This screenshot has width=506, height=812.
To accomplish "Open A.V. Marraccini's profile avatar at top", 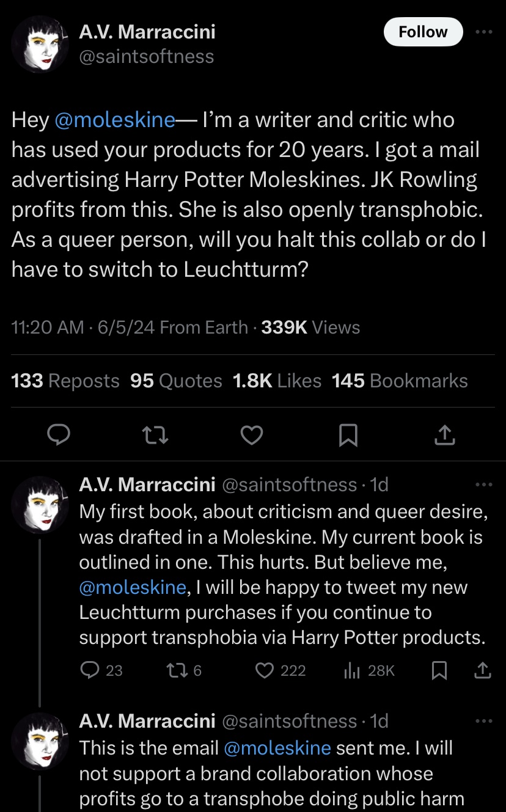I will pyautogui.click(x=40, y=45).
